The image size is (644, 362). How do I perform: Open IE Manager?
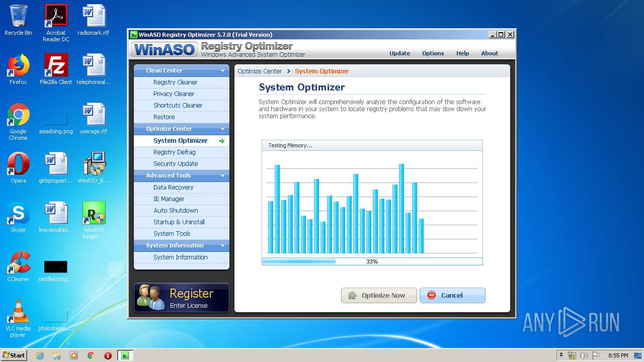pyautogui.click(x=182, y=199)
